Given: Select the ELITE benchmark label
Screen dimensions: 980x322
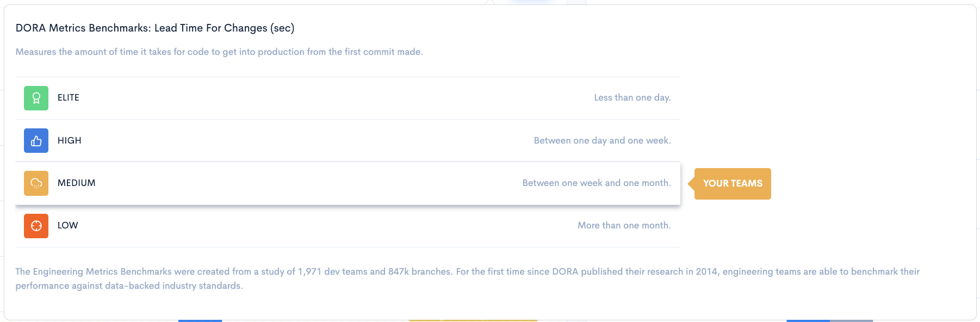Looking at the screenshot, I should (69, 98).
